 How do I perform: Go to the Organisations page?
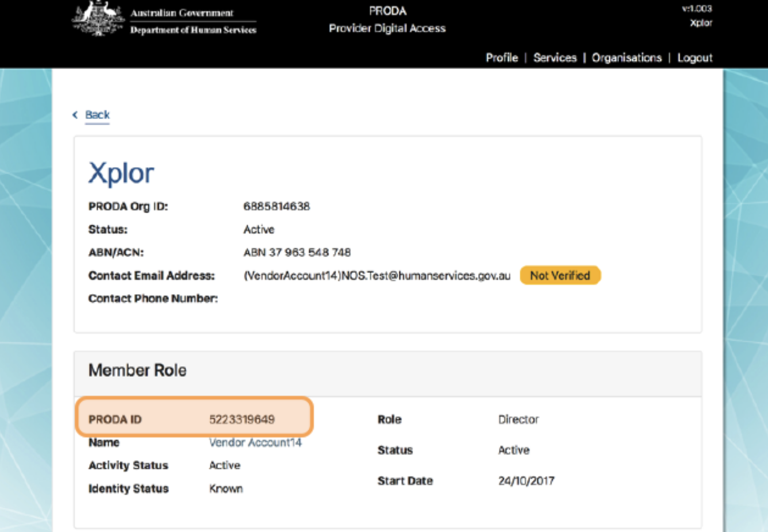click(x=626, y=58)
